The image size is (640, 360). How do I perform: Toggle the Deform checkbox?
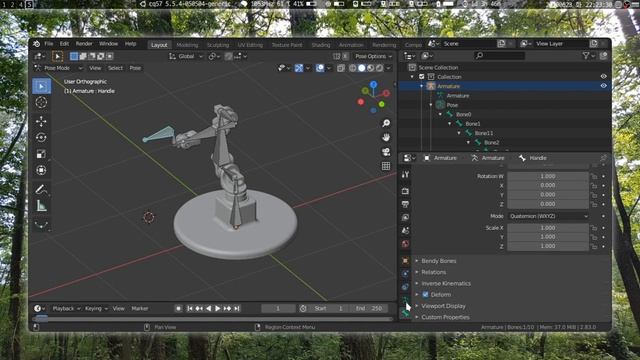click(x=425, y=294)
